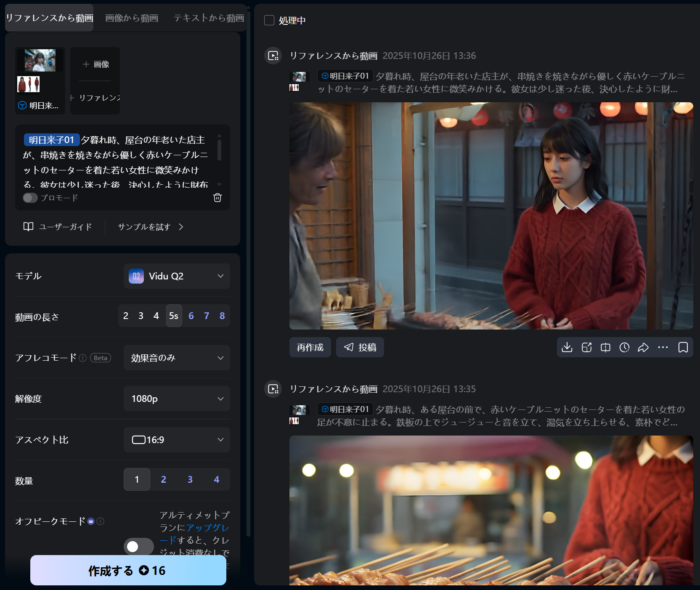Open the more options ellipsis menu
The height and width of the screenshot is (590, 700).
pyautogui.click(x=663, y=347)
